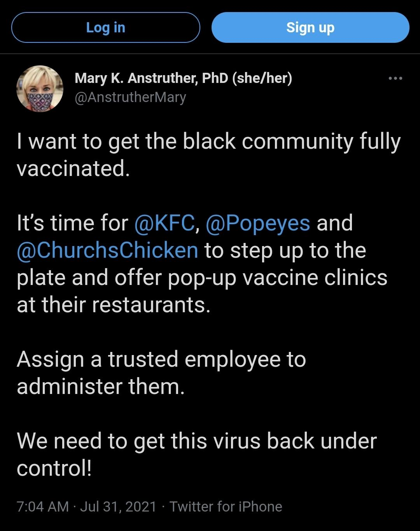Follow the @Popeyes mention link
This screenshot has width=420, height=531.
click(x=258, y=223)
